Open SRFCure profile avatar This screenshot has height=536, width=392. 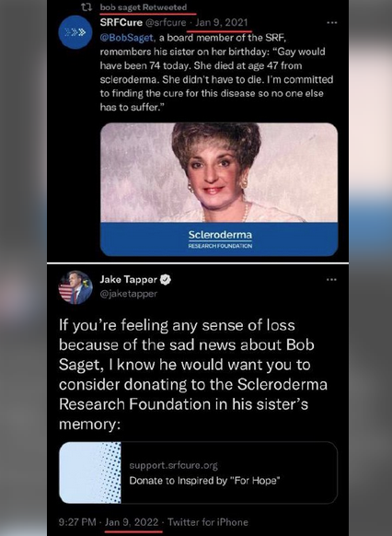(75, 32)
